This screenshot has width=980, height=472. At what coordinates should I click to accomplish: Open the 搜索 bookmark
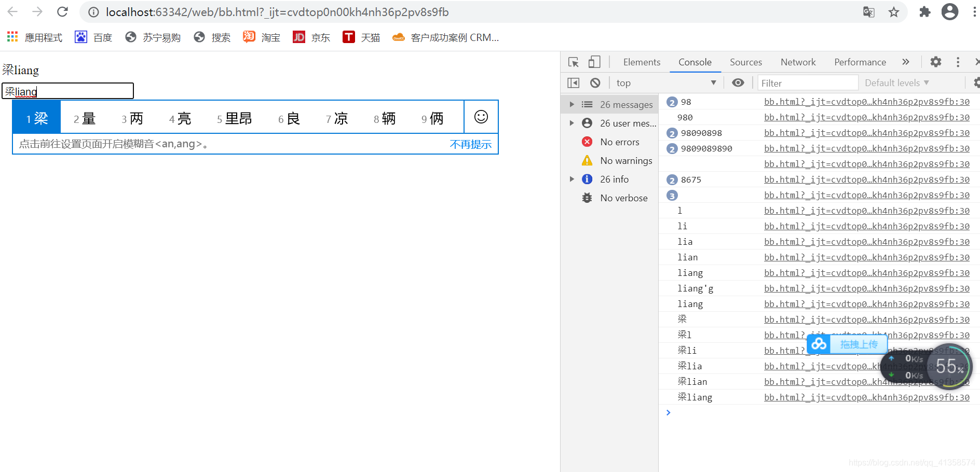click(x=212, y=37)
